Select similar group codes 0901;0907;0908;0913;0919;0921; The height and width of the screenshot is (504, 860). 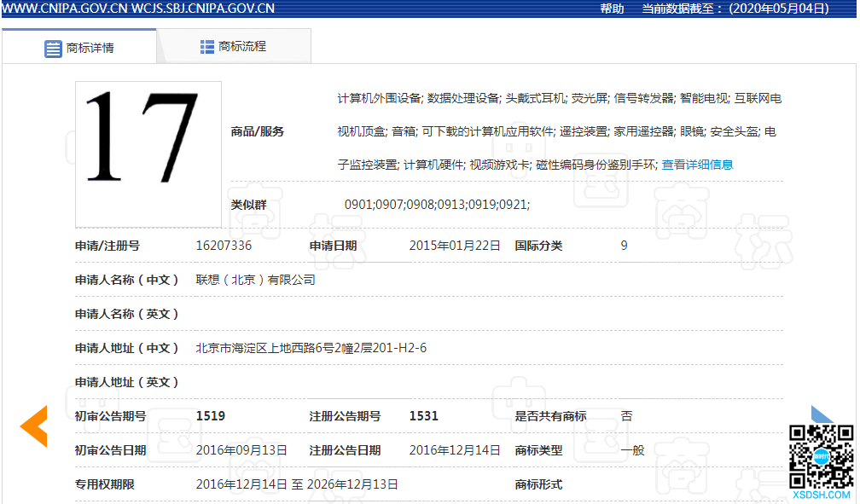(437, 205)
